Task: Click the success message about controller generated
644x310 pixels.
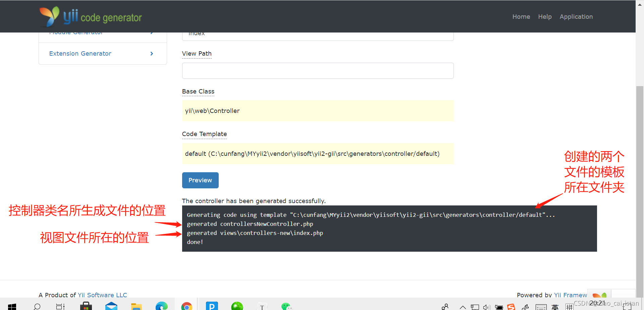Action: tap(254, 201)
